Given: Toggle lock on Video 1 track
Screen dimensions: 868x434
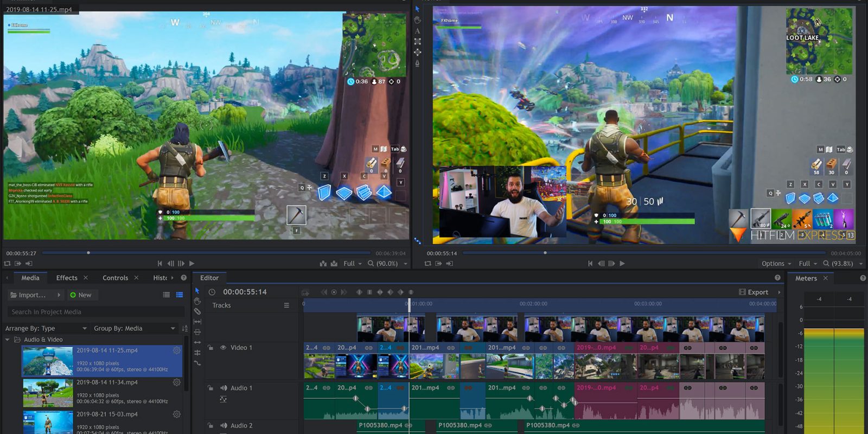Looking at the screenshot, I should (x=210, y=348).
